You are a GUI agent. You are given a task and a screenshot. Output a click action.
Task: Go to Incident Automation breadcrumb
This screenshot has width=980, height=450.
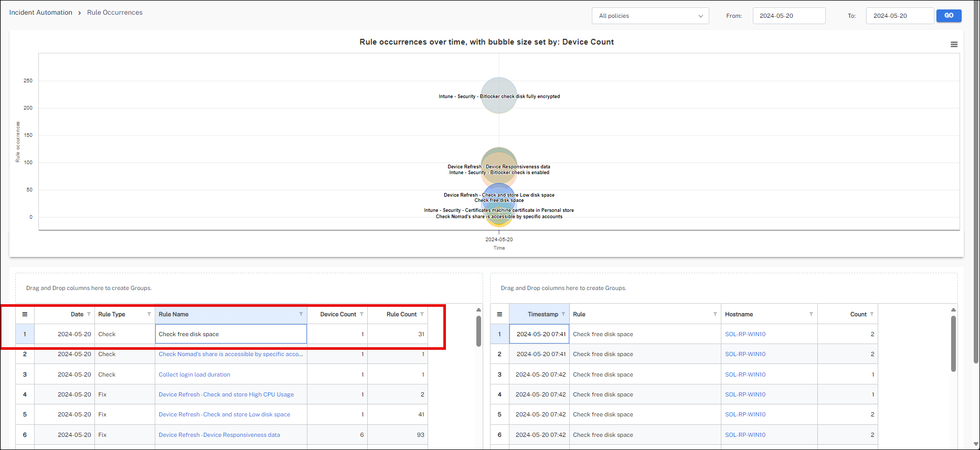pos(41,13)
